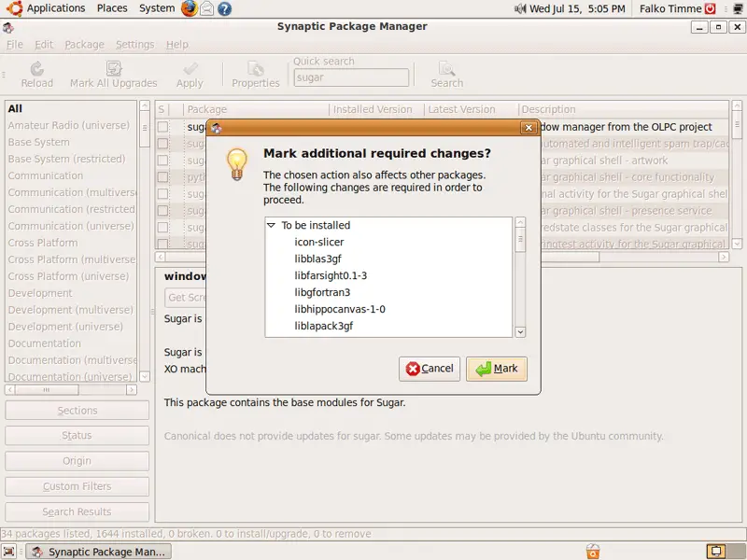Click the Mark button in the dialog
Viewport: 747px width, 560px height.
tap(497, 369)
